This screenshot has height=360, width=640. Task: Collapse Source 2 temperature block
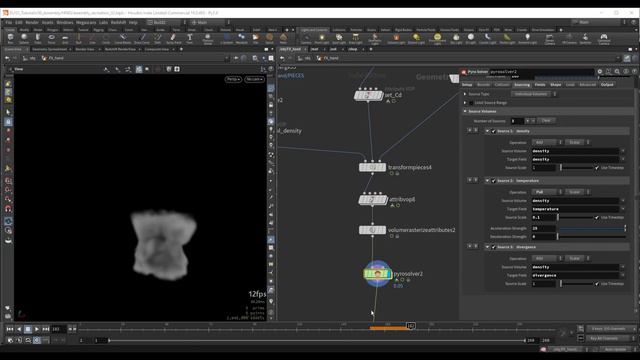(487, 181)
